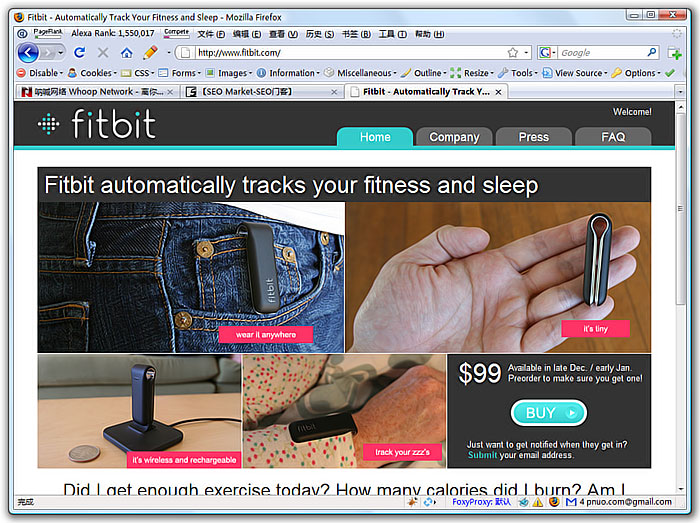Screen dimensions: 700x523
Task: Click the page icon in the address bar
Action: tap(185, 53)
